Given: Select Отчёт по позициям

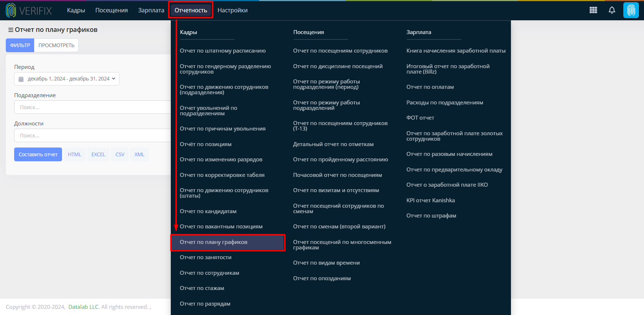Looking at the screenshot, I should [x=206, y=144].
